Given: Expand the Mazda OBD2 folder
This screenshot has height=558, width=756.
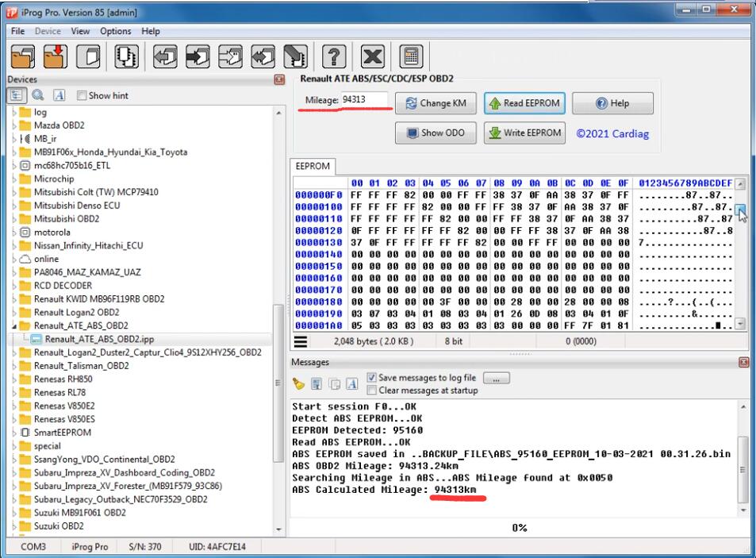Looking at the screenshot, I should point(14,125).
